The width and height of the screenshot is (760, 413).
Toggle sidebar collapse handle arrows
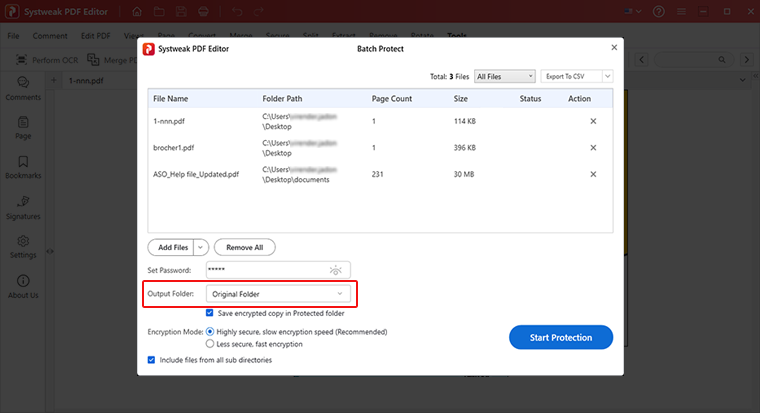click(50, 252)
